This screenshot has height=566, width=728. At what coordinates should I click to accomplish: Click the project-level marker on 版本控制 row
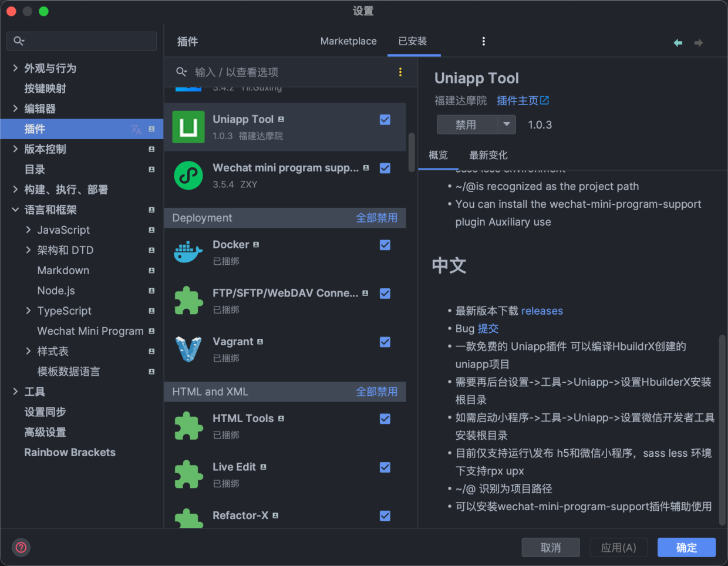[151, 149]
